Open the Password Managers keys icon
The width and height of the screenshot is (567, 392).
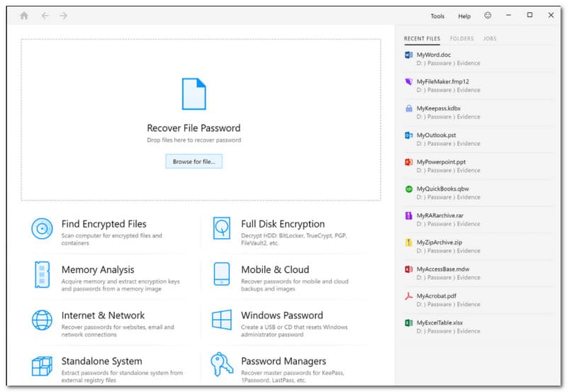(222, 365)
